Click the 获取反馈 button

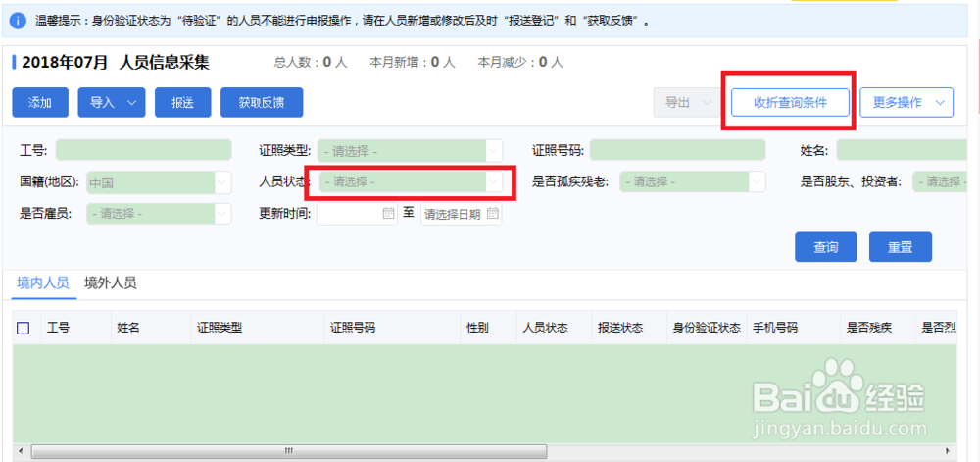pyautogui.click(x=262, y=103)
